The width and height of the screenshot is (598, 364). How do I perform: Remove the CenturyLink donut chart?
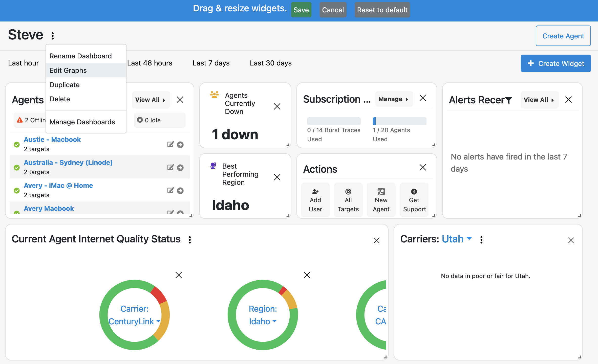coord(179,275)
